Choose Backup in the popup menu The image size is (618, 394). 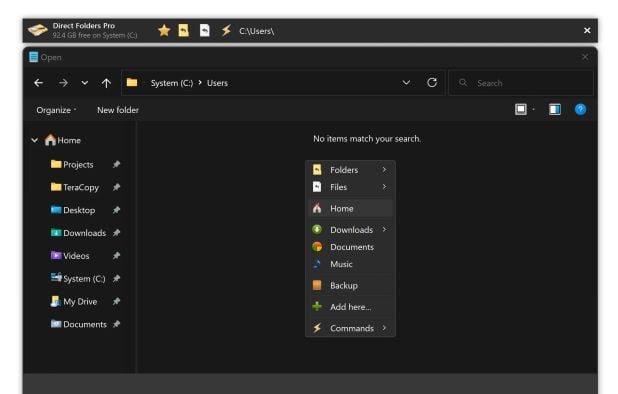(x=350, y=286)
